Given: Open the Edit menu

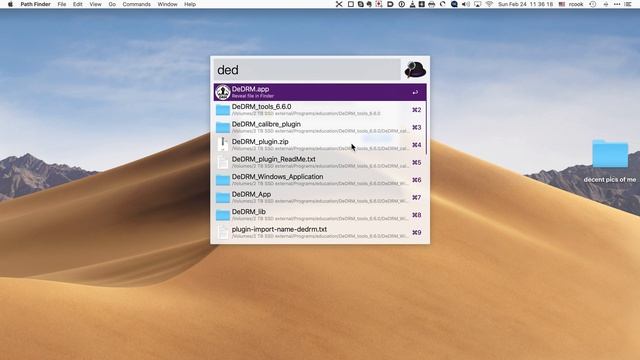Looking at the screenshot, I should 78,4.
